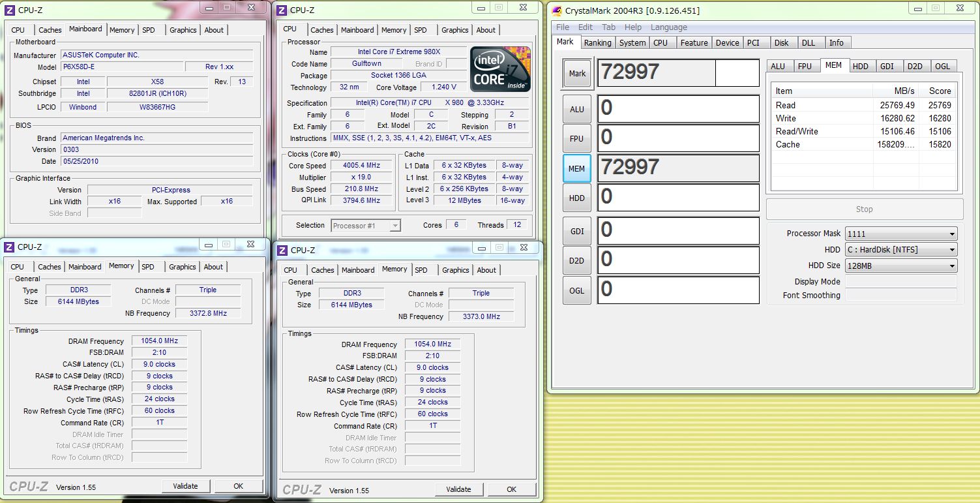This screenshot has height=503, width=980.
Task: Open the HDD Size dropdown
Action: 900,266
